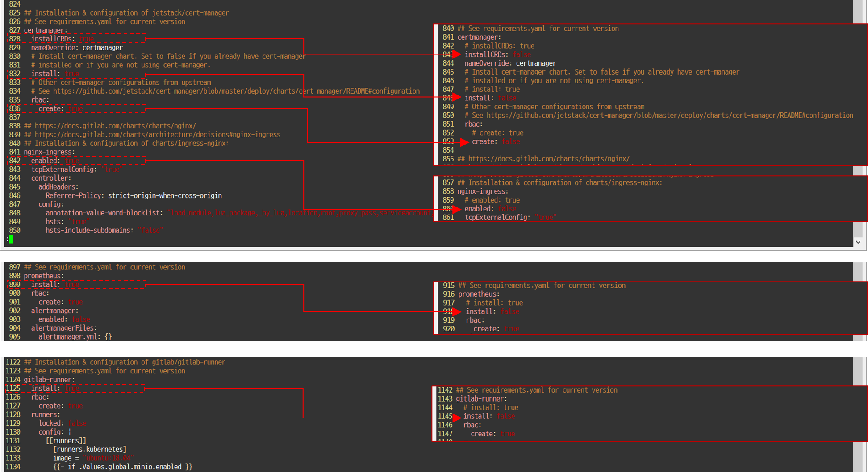Click the green terminal cursor block

point(11,239)
